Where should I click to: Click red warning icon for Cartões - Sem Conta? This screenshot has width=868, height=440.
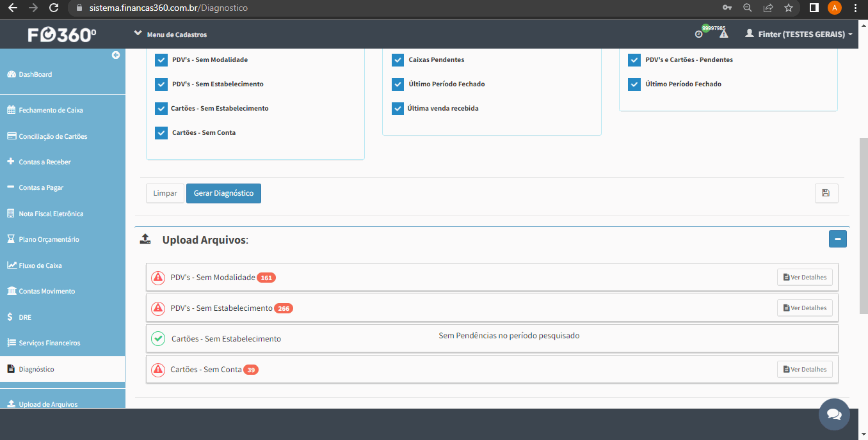[157, 370]
